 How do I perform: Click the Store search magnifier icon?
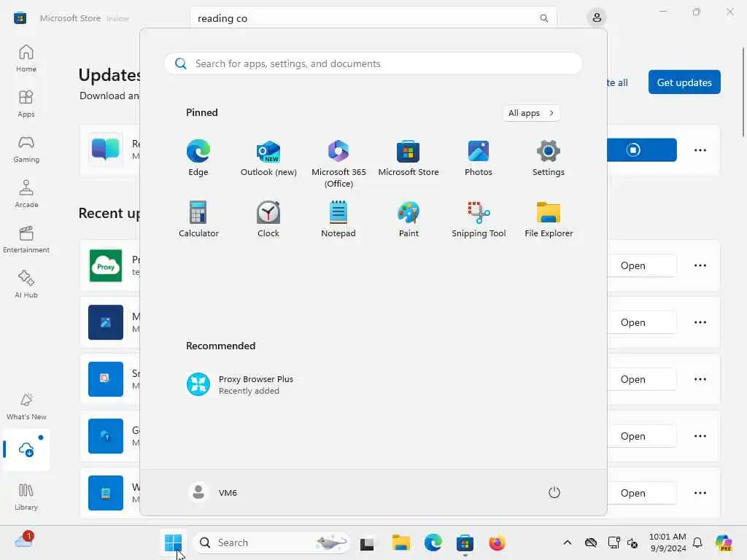pos(543,18)
